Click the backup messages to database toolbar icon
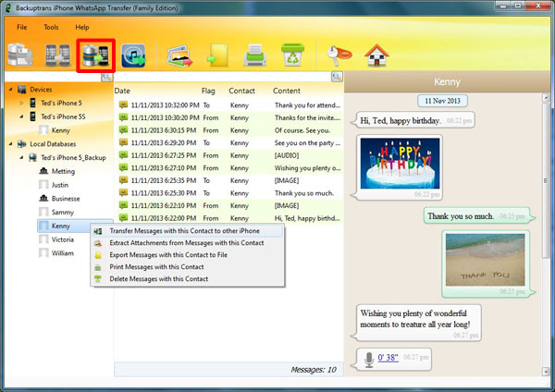Screen dimensions: 555x392 (20, 55)
